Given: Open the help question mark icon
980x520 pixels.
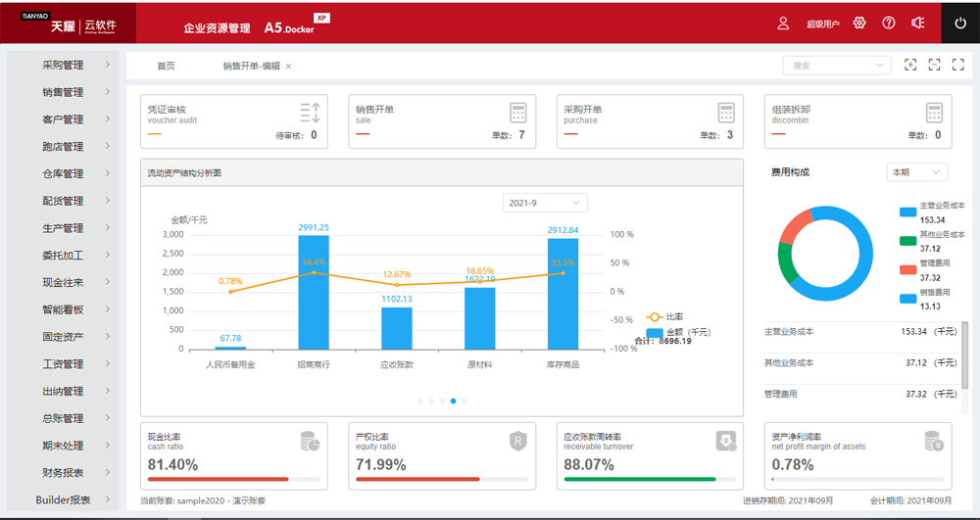Looking at the screenshot, I should pyautogui.click(x=889, y=24).
